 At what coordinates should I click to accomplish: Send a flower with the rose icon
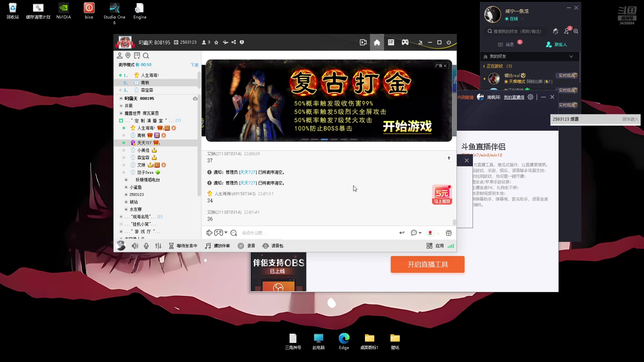(x=430, y=233)
